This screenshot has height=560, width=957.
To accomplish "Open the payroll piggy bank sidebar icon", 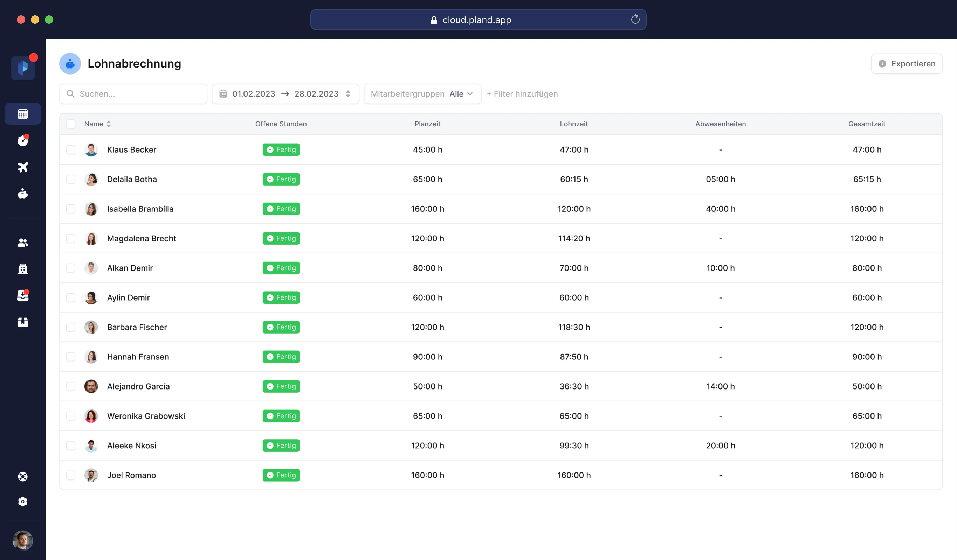I will click(x=23, y=194).
